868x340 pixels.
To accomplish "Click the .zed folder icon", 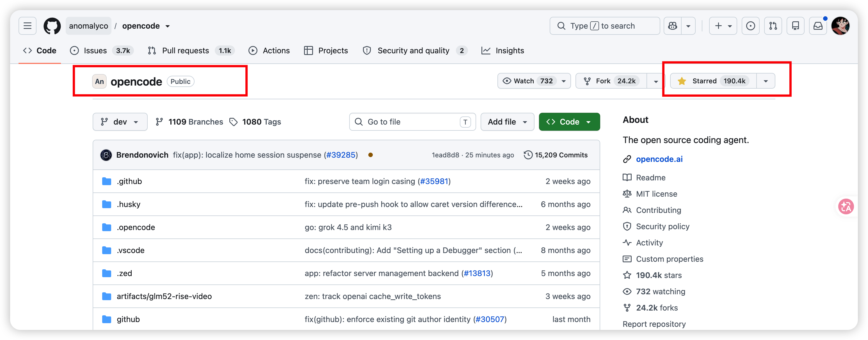I will tap(106, 273).
